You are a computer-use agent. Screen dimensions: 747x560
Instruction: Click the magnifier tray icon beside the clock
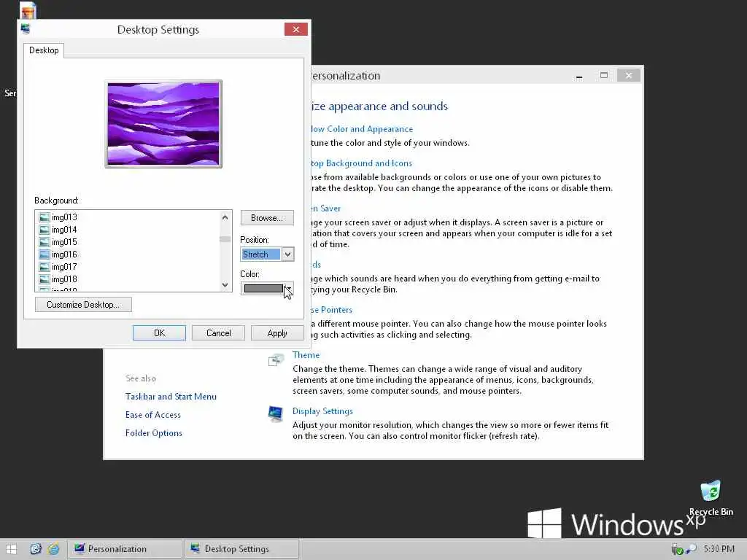[691, 549]
